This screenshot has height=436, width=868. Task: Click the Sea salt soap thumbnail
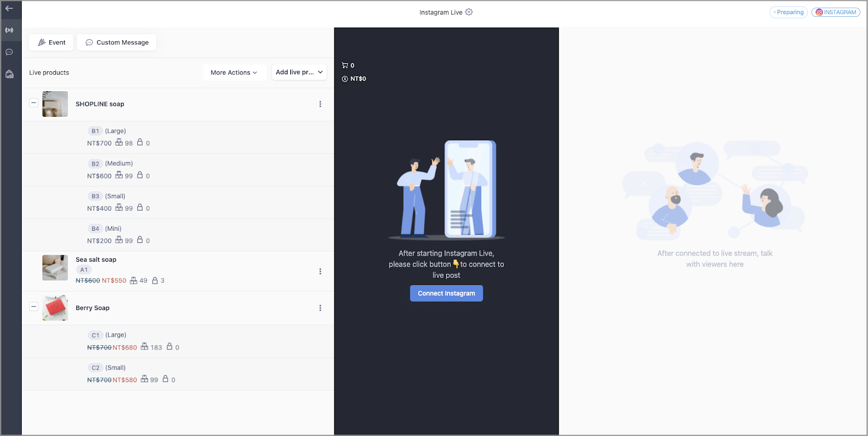click(55, 268)
